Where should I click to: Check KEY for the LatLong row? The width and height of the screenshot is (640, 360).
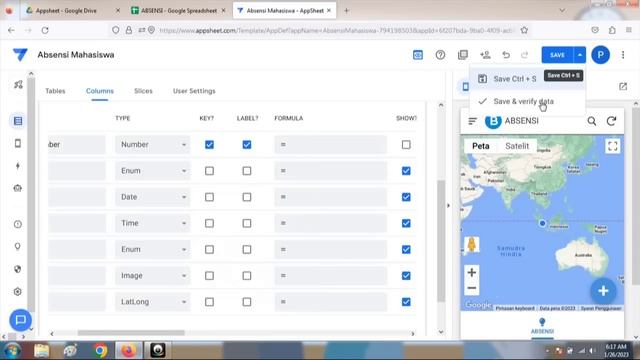[209, 302]
